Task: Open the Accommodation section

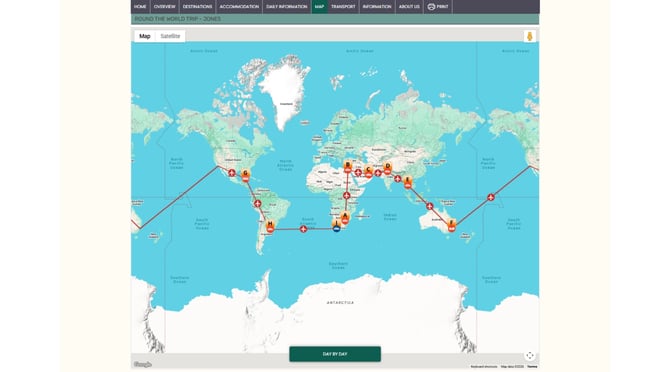Action: (x=239, y=6)
